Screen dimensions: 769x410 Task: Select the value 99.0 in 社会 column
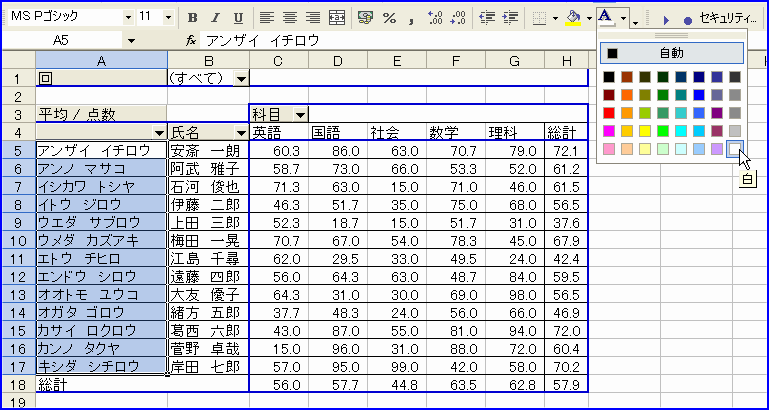click(x=397, y=367)
